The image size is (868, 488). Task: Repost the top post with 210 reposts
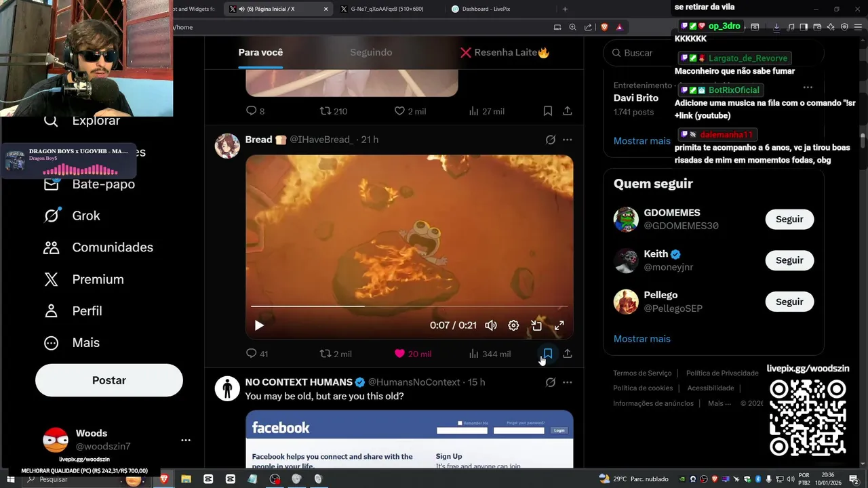tap(334, 111)
